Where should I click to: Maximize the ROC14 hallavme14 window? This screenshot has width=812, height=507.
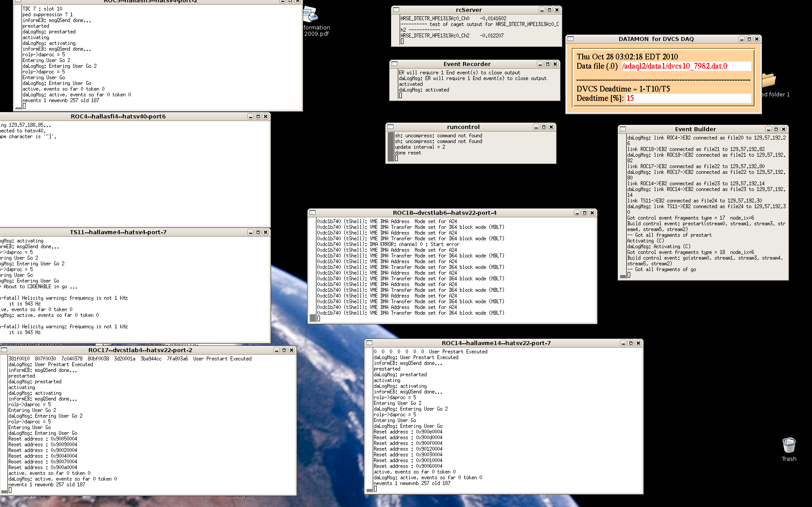coord(631,343)
